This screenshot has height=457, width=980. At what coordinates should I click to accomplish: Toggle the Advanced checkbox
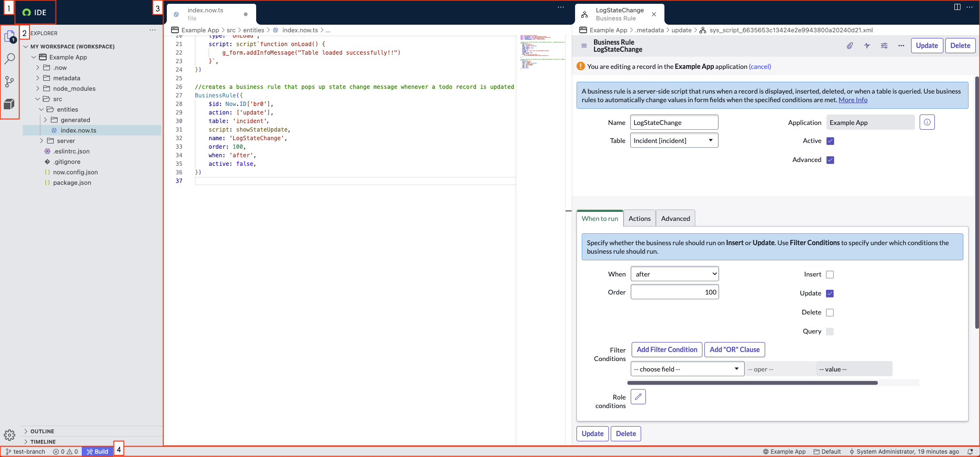coord(830,160)
